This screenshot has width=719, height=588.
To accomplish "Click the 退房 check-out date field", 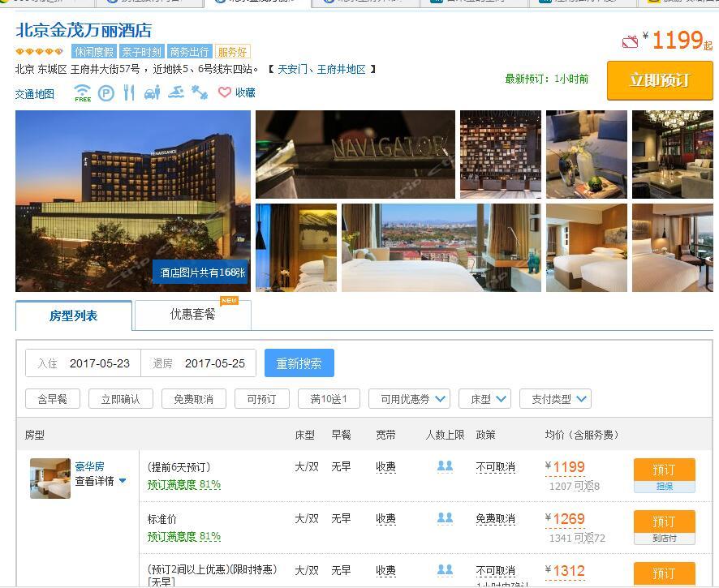I will [x=199, y=363].
